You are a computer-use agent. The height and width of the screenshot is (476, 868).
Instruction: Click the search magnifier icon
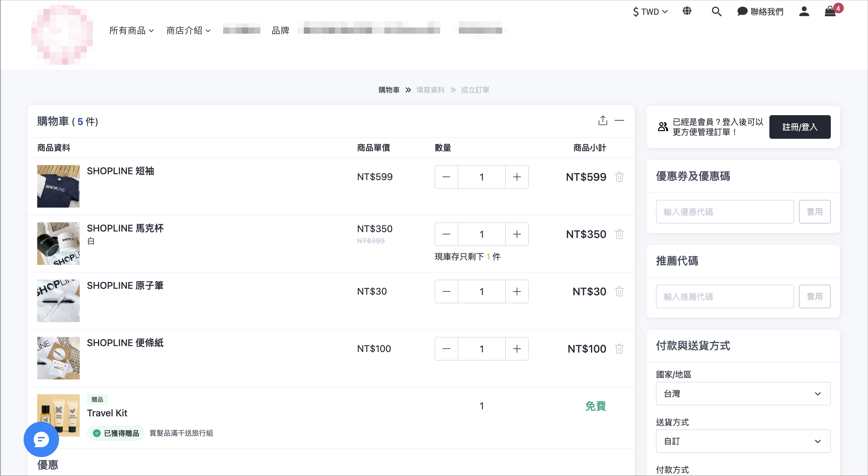[716, 12]
